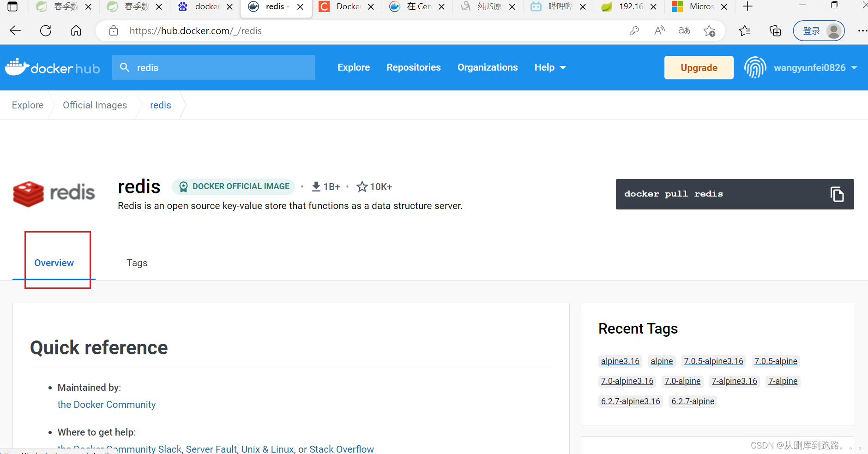Reload the page with refresh icon
The image size is (868, 454).
click(x=46, y=31)
